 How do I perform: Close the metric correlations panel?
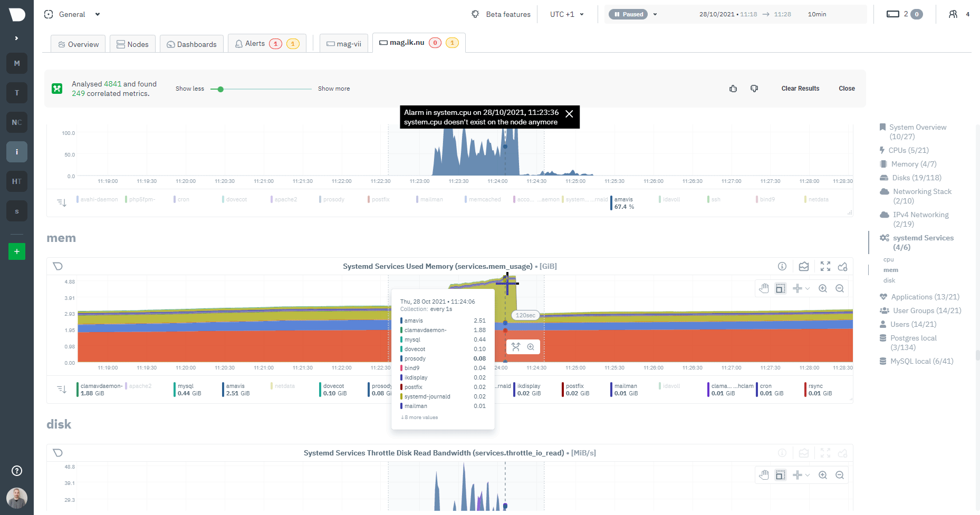(x=847, y=89)
